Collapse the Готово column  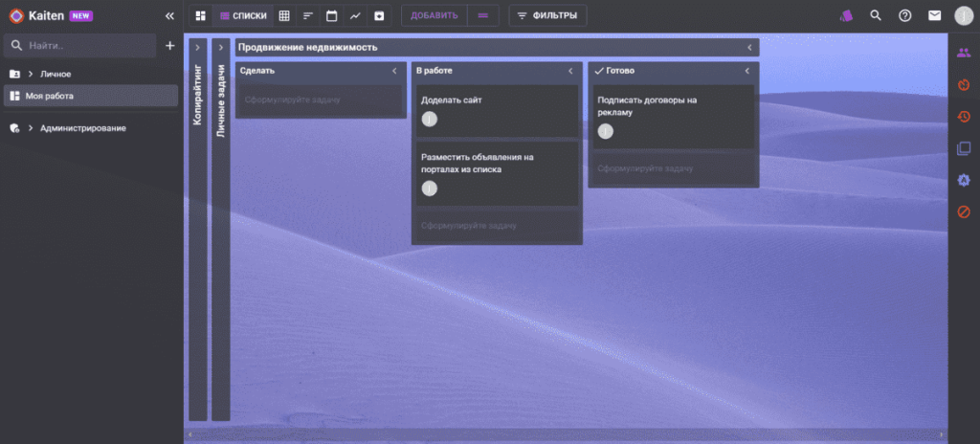coord(746,71)
